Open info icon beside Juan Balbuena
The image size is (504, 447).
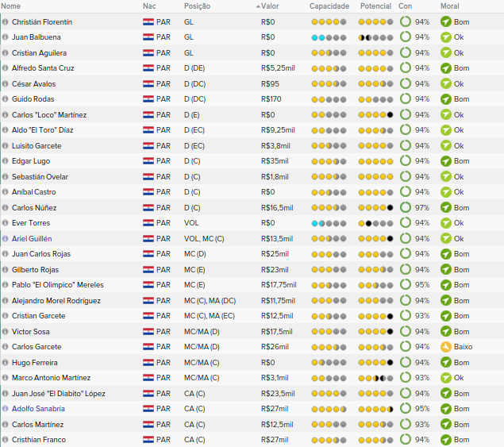point(5,37)
